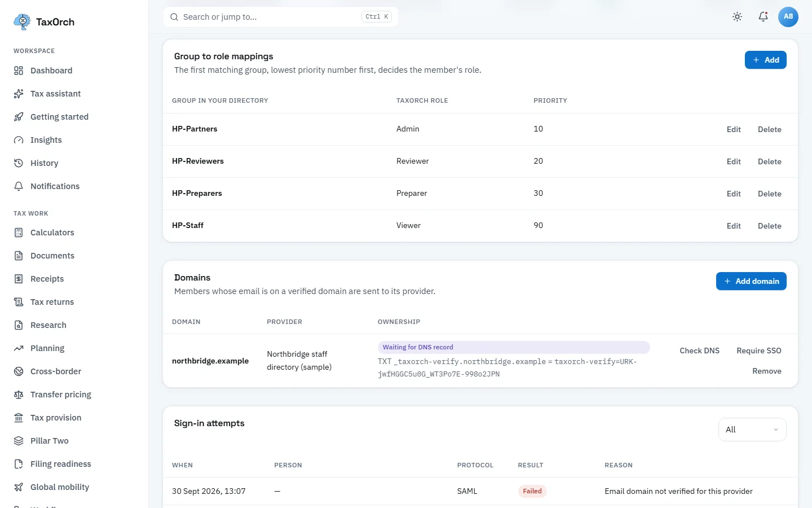Add a new group to role mapping
812x508 pixels.
(x=766, y=60)
